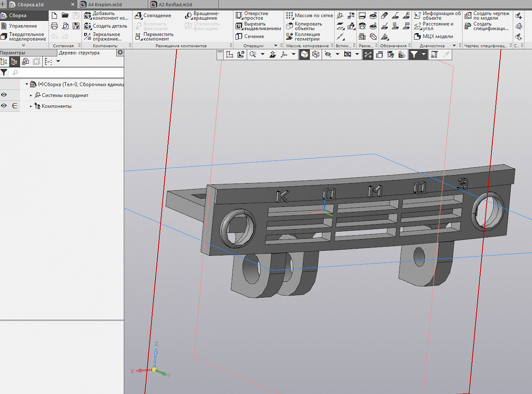Switch tree to structure view icon
The image size is (532, 394).
click(x=14, y=62)
